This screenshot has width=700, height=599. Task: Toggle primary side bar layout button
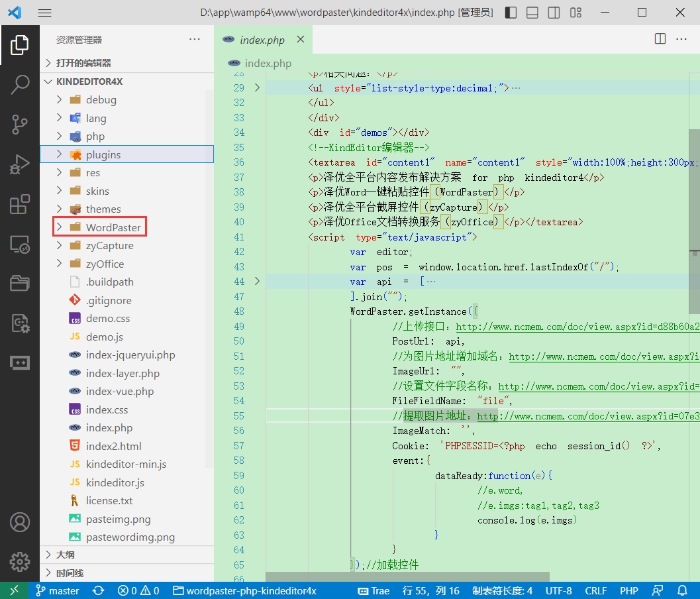coord(511,13)
